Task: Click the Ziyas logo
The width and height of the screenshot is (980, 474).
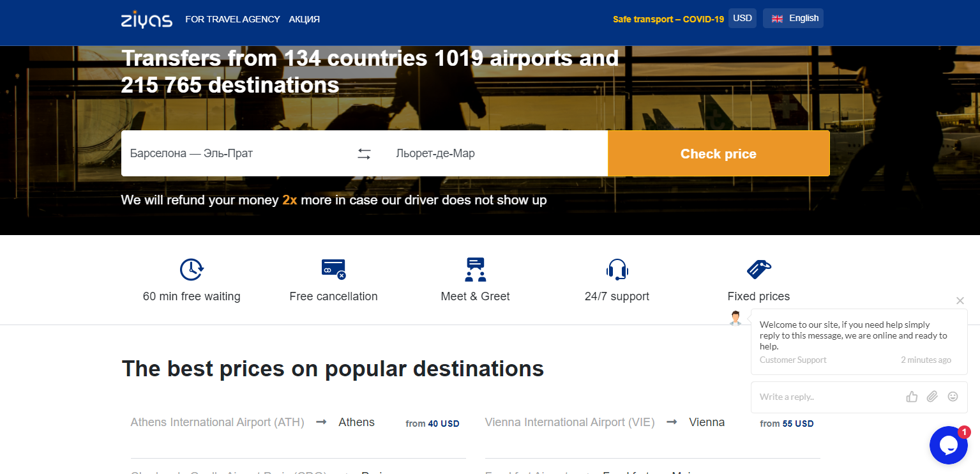Action: (146, 20)
